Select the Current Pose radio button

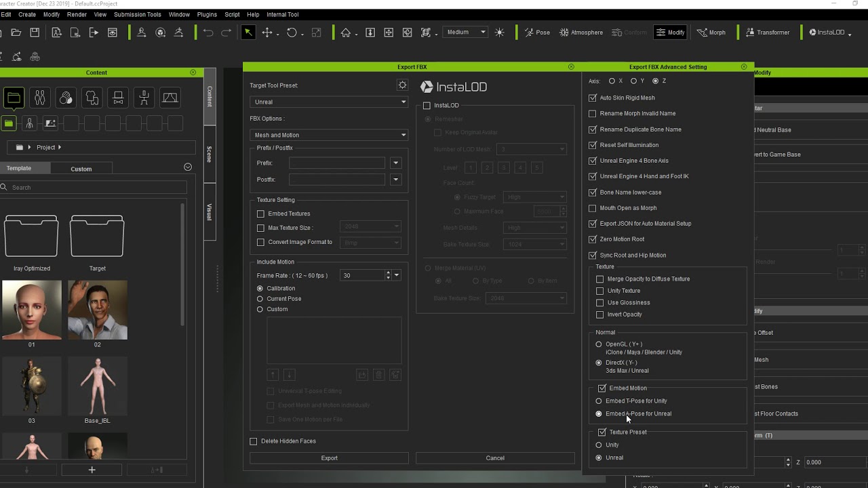click(x=260, y=299)
